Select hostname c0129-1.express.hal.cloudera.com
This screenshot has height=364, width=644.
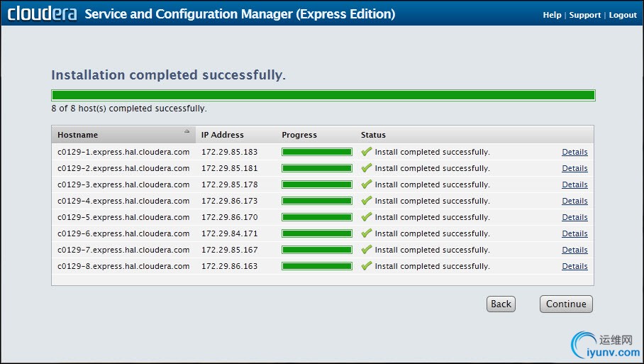[x=123, y=152]
